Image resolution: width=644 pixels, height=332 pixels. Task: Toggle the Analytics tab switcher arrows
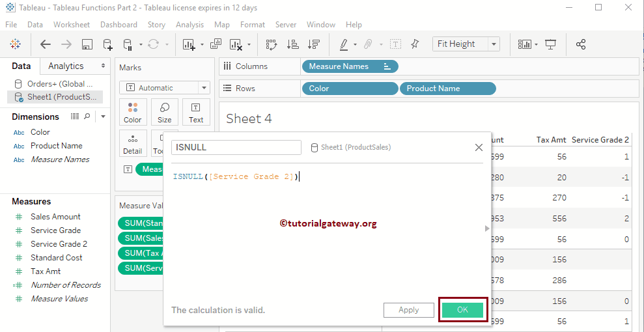(x=103, y=66)
